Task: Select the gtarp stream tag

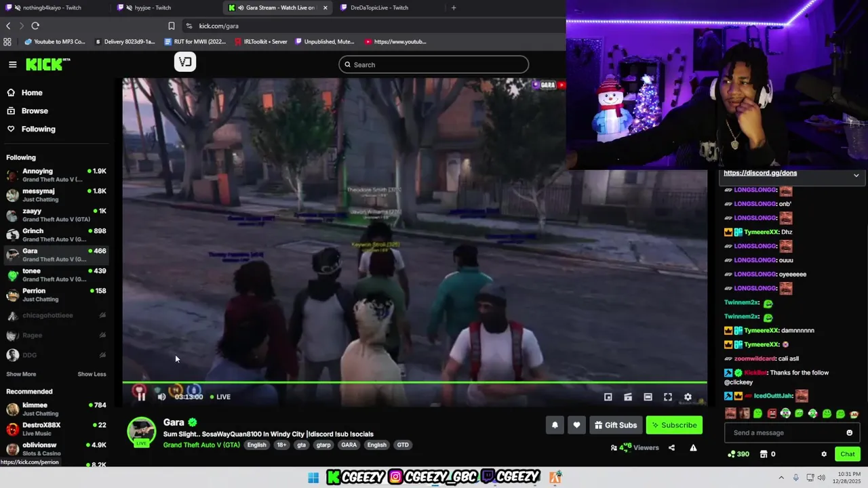Action: [323, 445]
